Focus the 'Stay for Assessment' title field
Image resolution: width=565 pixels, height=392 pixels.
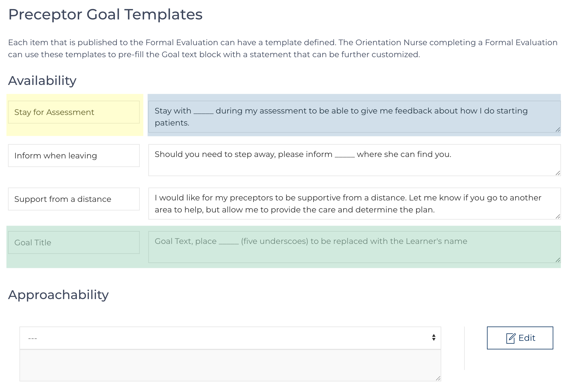[74, 112]
